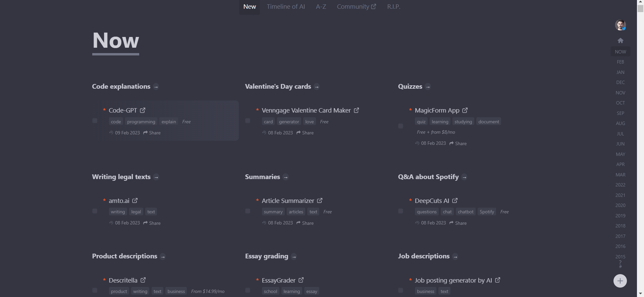Open the A-Z tab
Image resolution: width=644 pixels, height=297 pixels.
[x=321, y=7]
